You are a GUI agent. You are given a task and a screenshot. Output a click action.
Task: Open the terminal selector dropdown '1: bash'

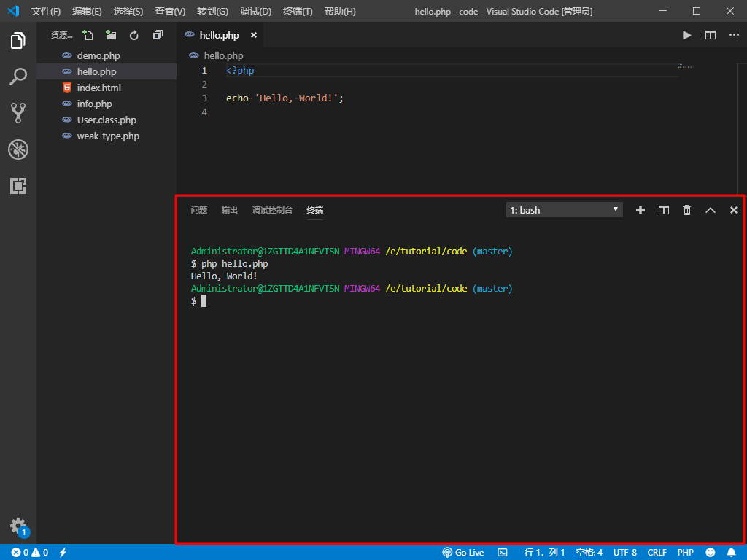tap(564, 210)
